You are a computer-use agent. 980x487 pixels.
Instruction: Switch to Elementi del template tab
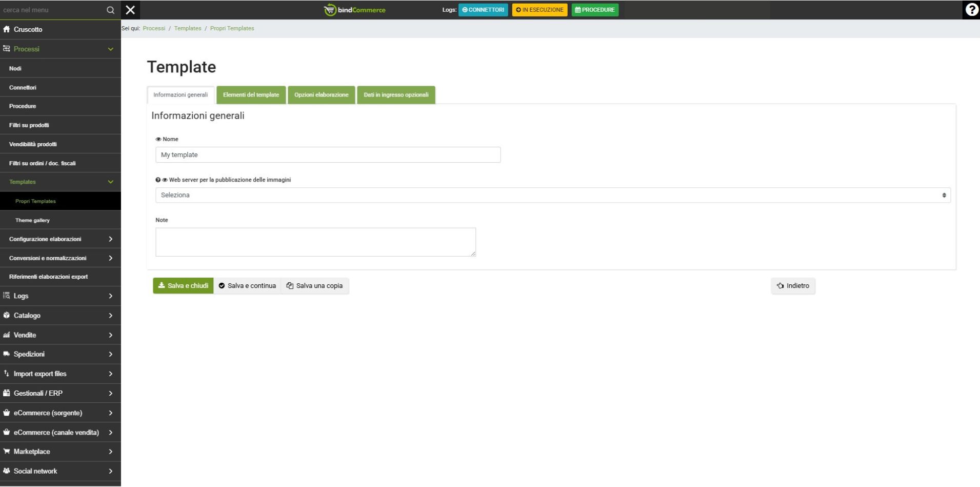pos(251,95)
